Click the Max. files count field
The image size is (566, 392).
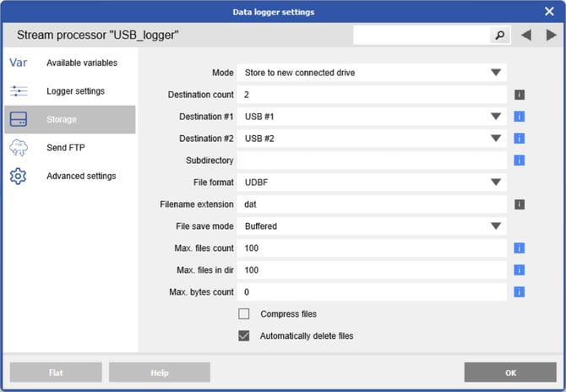point(372,248)
